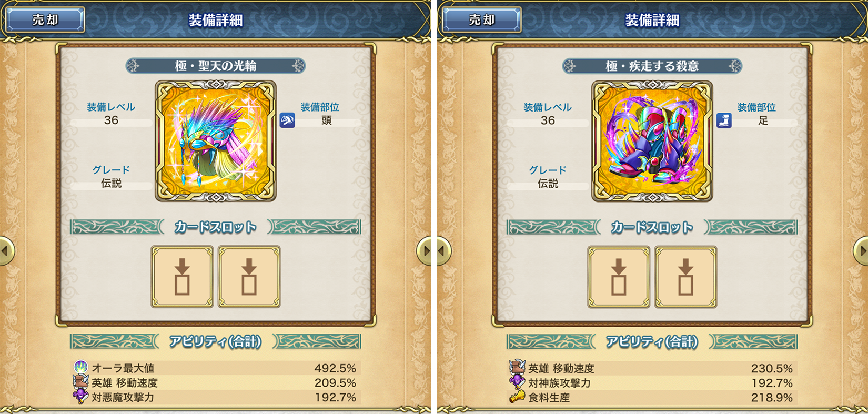This screenshot has height=414, width=868.
Task: Click the 対悪魔攻撃力 ability icon
Action: 80,397
